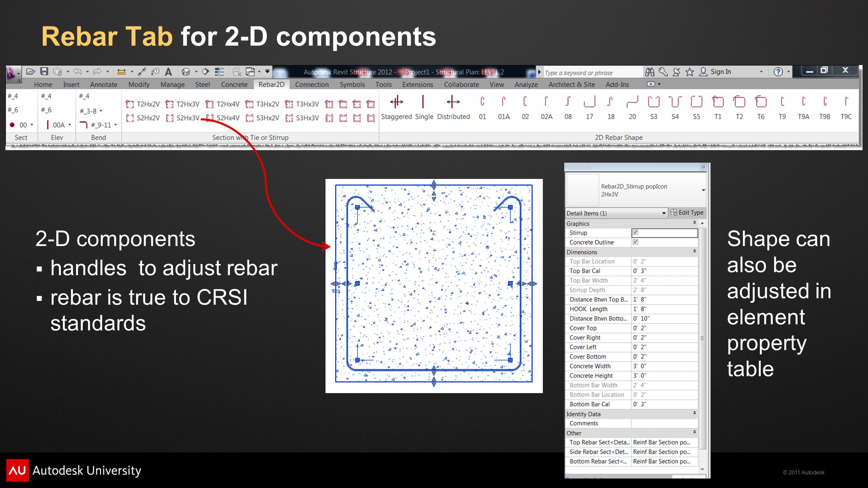Select 2D rebar shape 08
Viewport: 868px width, 488px height.
click(x=568, y=108)
